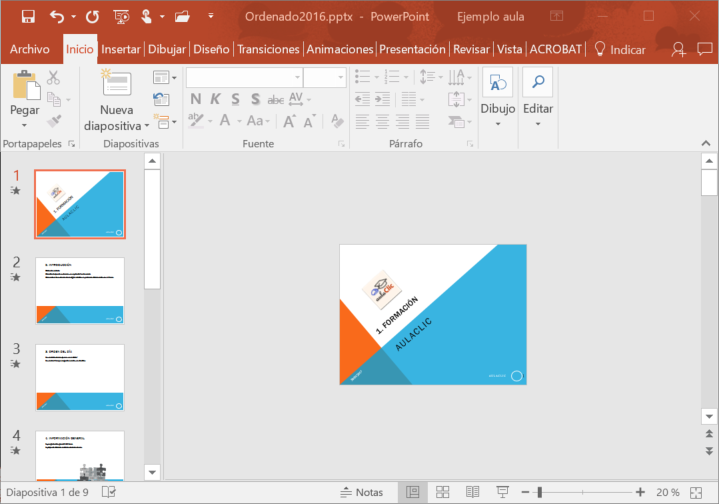The image size is (719, 504).
Task: Toggle touch/mouse mode icon
Action: point(147,17)
